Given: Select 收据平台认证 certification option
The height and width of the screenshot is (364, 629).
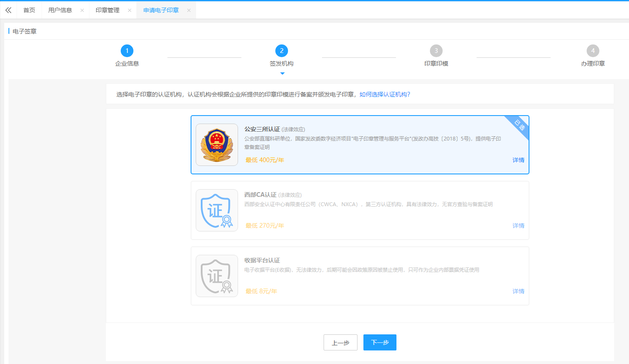Looking at the screenshot, I should click(262, 260).
